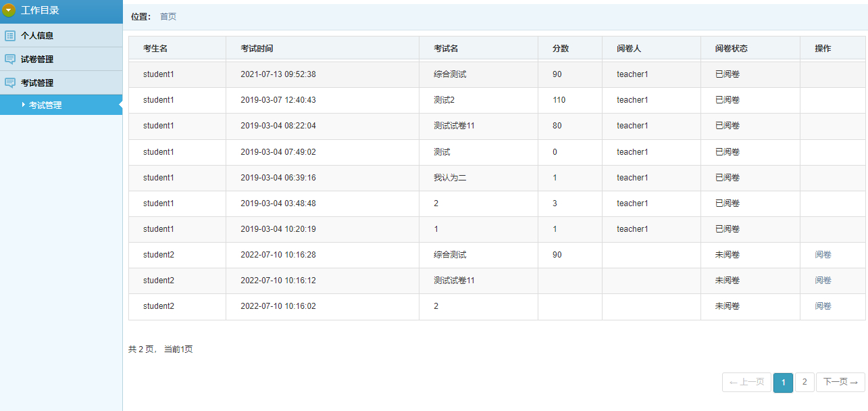
Task: Go to page 2 in pagination
Action: pyautogui.click(x=804, y=382)
